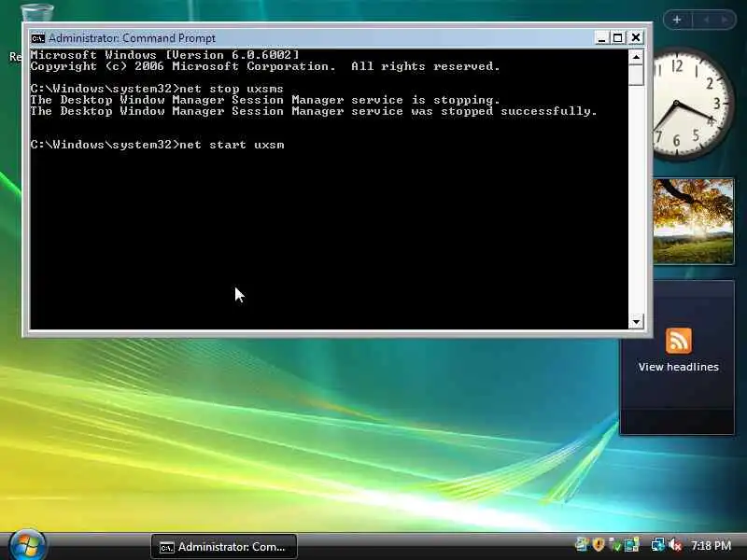Click the 'net start uxsm' command line

(157, 145)
